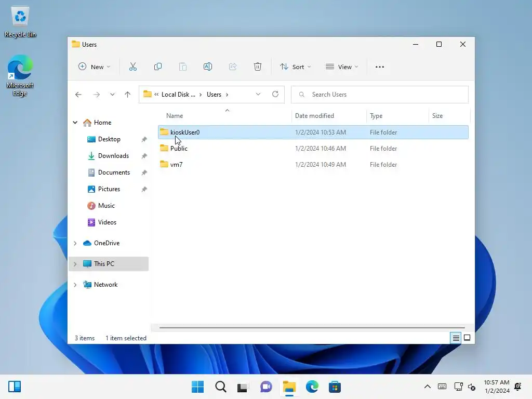
Task: Go forward with the right arrow
Action: 96,95
